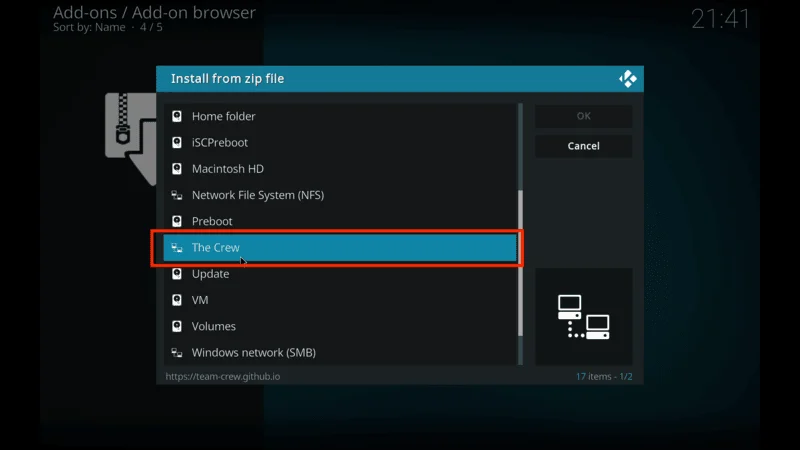This screenshot has width=800, height=450.
Task: Open the iSCPreboot drive entry
Action: pyautogui.click(x=340, y=142)
